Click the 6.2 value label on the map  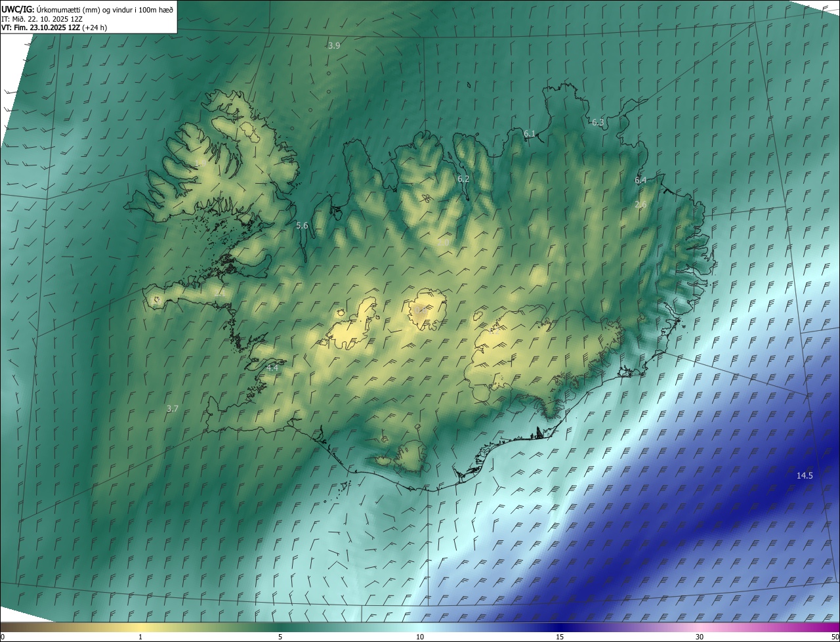[463, 179]
